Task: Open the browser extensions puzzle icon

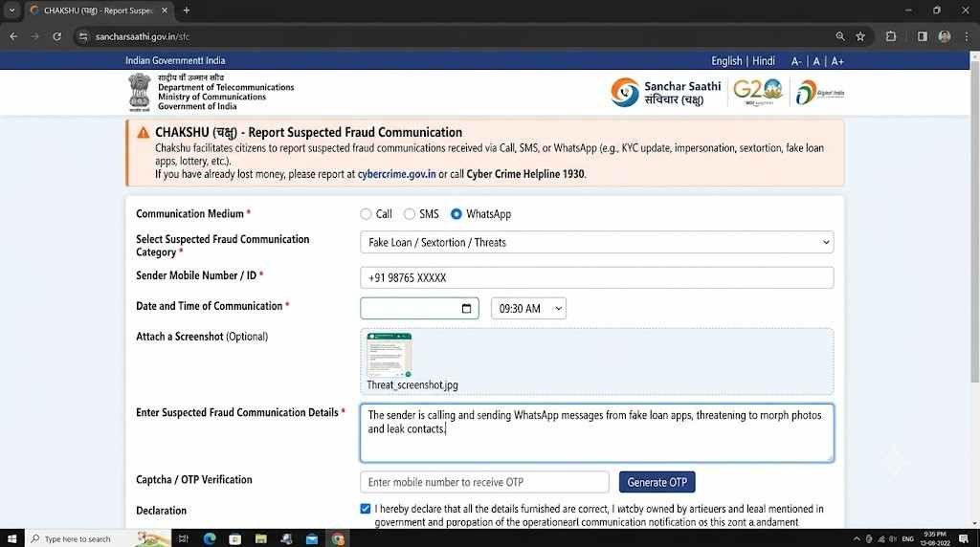Action: 891,37
